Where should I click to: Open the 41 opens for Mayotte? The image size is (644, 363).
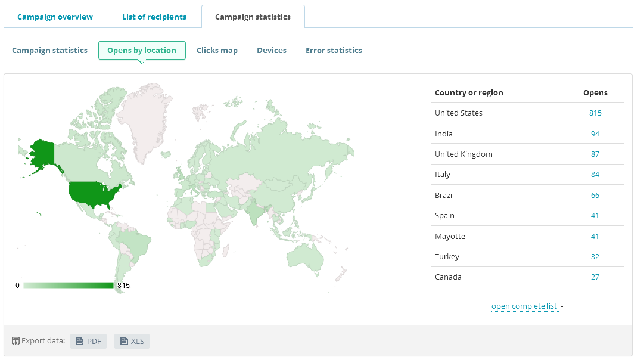595,237
